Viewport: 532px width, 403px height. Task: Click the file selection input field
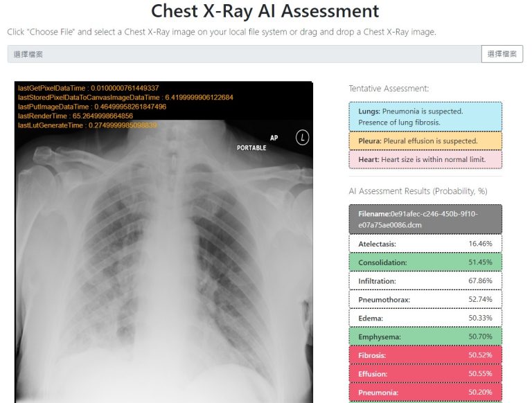(245, 54)
